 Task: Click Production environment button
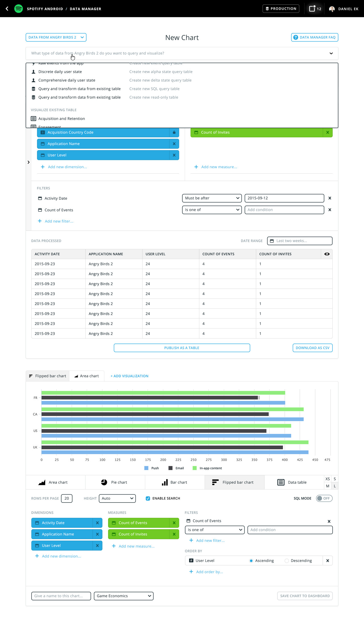click(281, 9)
